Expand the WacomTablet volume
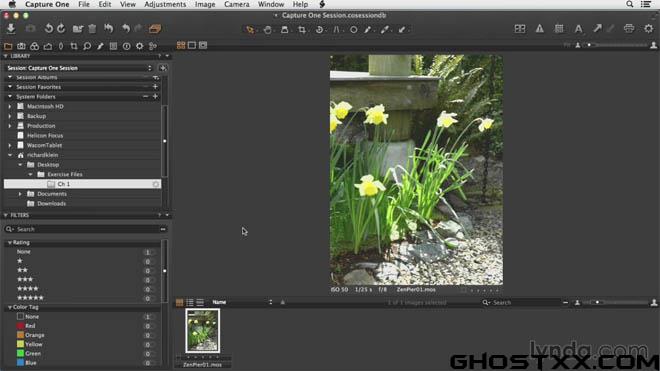660x371 pixels. (x=10, y=145)
